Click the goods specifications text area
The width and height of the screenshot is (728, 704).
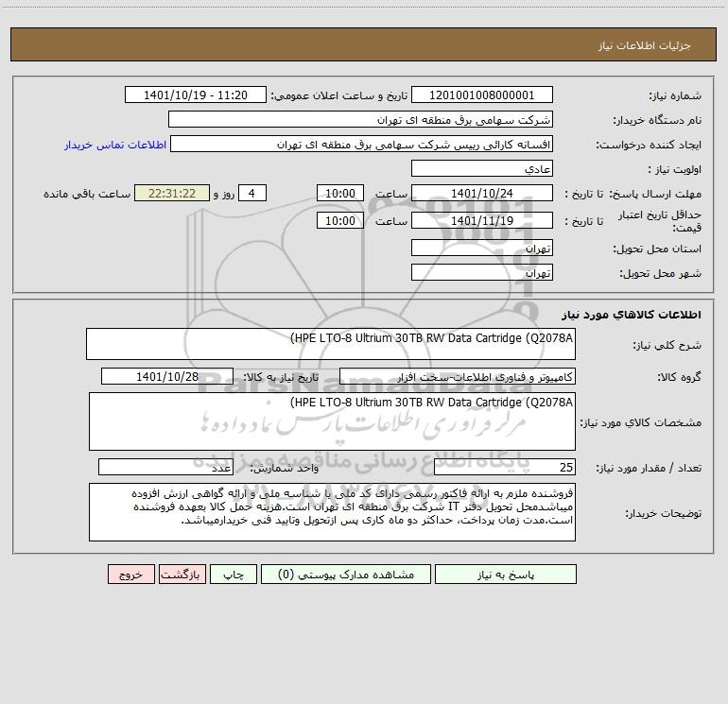pos(332,421)
